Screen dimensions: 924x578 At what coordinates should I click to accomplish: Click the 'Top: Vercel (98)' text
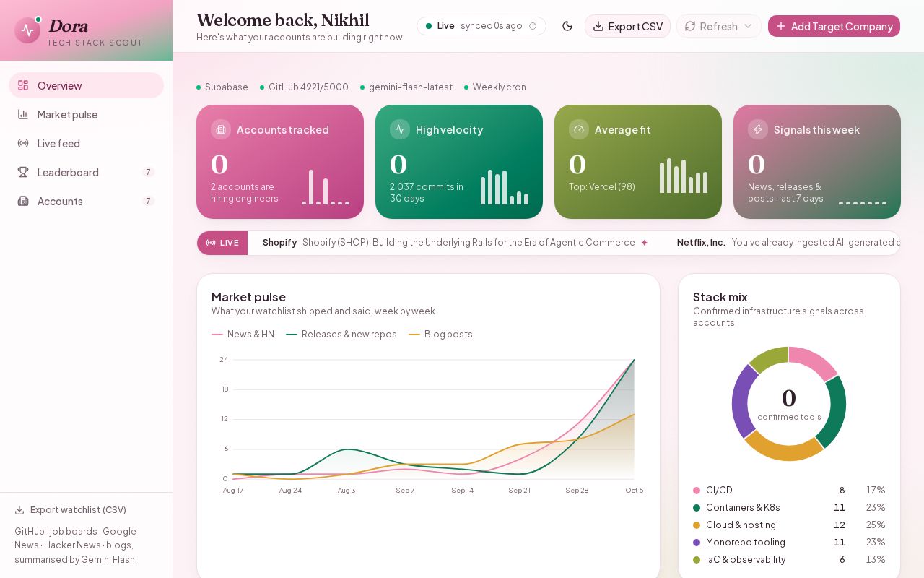click(602, 187)
